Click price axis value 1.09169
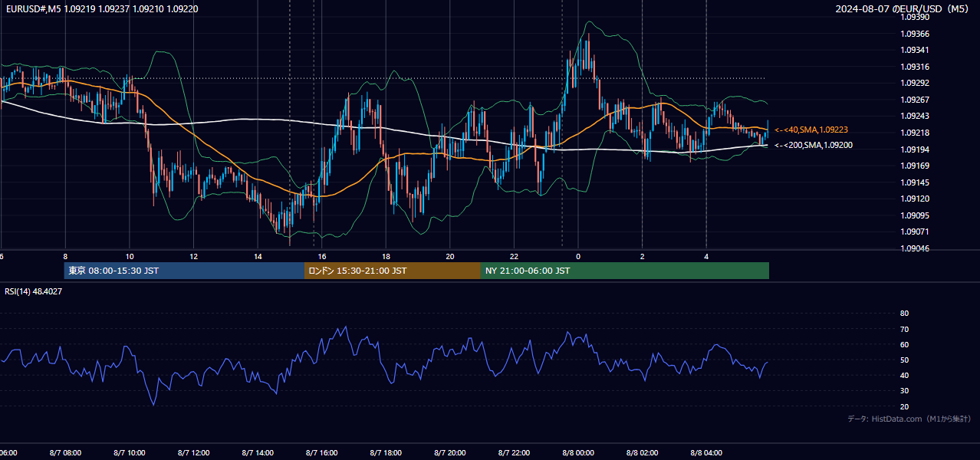This screenshot has height=460, width=980. point(916,166)
